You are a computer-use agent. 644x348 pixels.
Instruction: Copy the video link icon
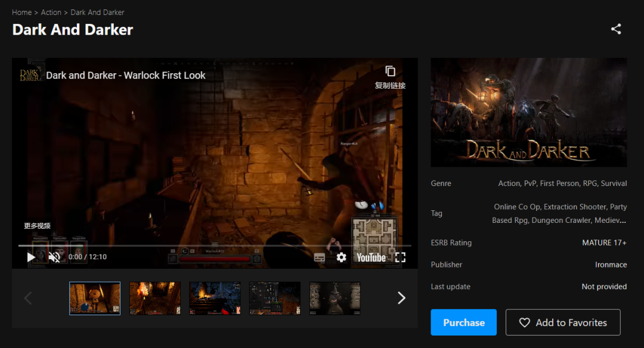click(x=390, y=72)
